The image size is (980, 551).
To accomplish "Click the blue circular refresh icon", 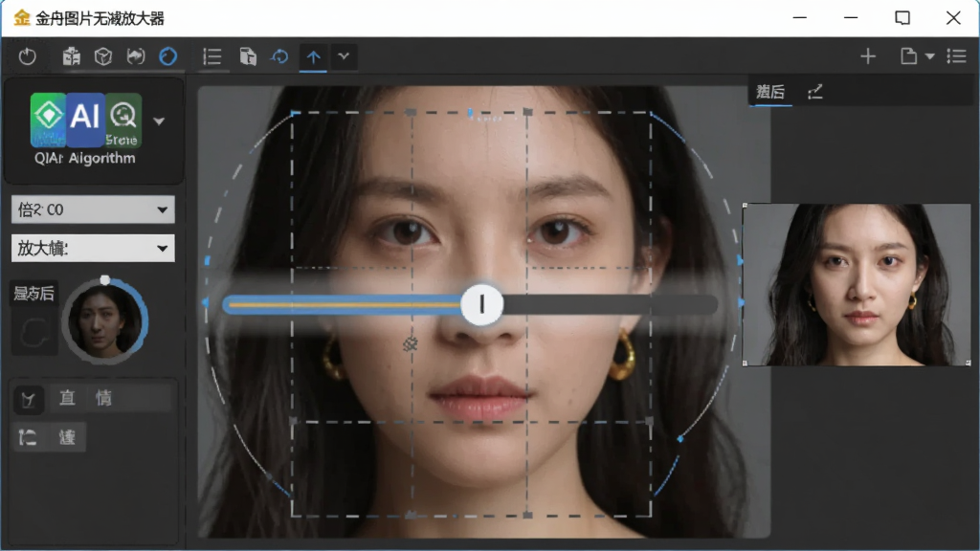I will pyautogui.click(x=167, y=56).
